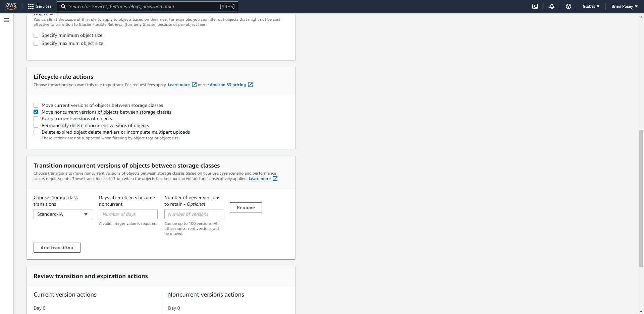Click the external link icon beside Amazon S3 pricing
This screenshot has height=314, width=644.
[250, 85]
